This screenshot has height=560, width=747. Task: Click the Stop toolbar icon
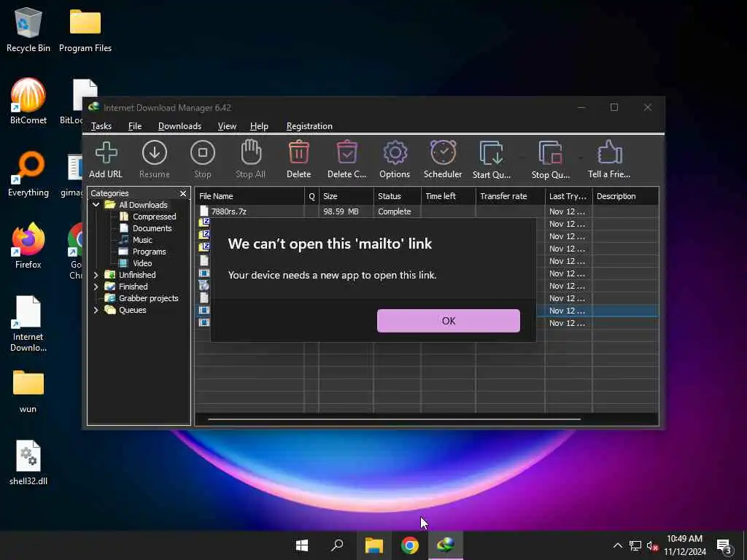pos(203,153)
